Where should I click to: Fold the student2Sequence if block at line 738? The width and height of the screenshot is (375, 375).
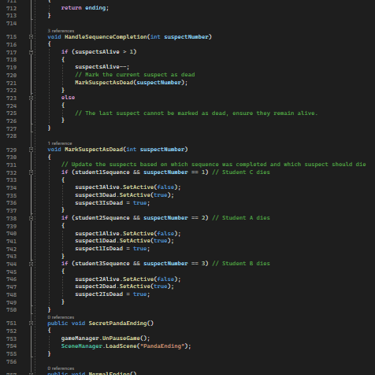[x=31, y=218]
